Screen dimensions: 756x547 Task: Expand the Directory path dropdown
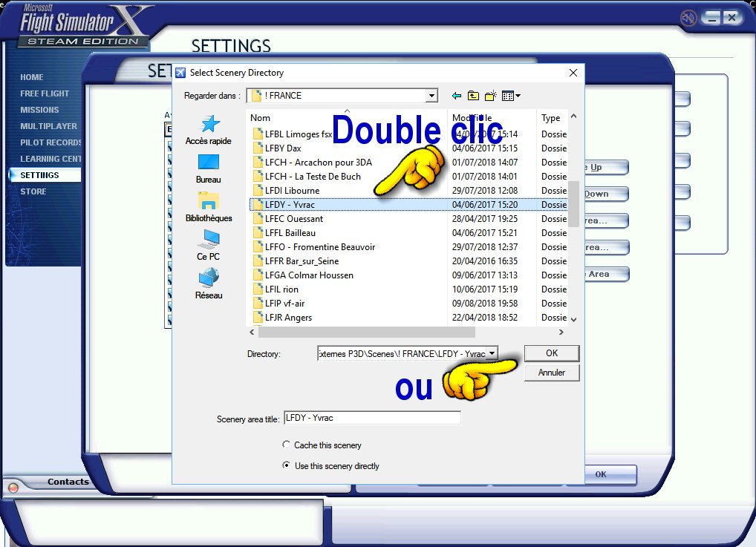coord(492,353)
